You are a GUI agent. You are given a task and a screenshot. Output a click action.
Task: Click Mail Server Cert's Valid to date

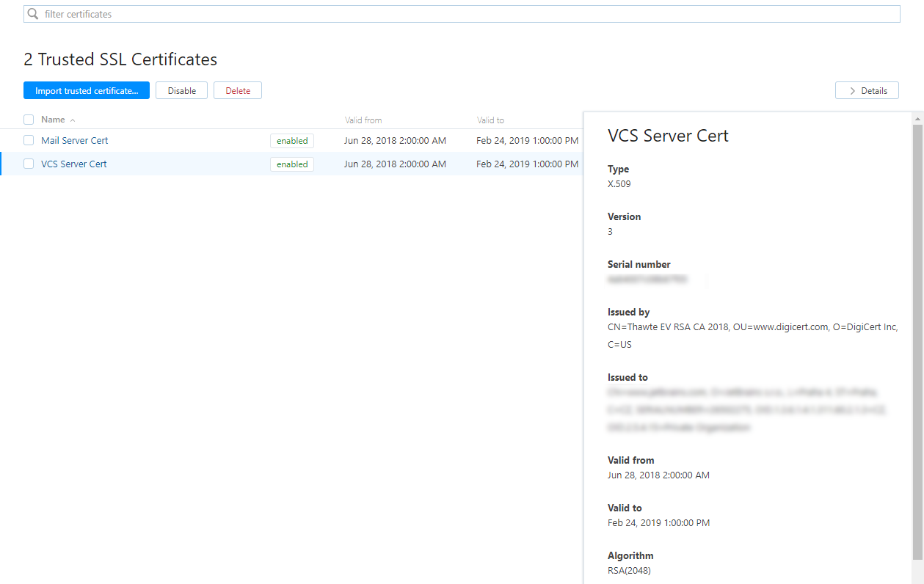527,141
